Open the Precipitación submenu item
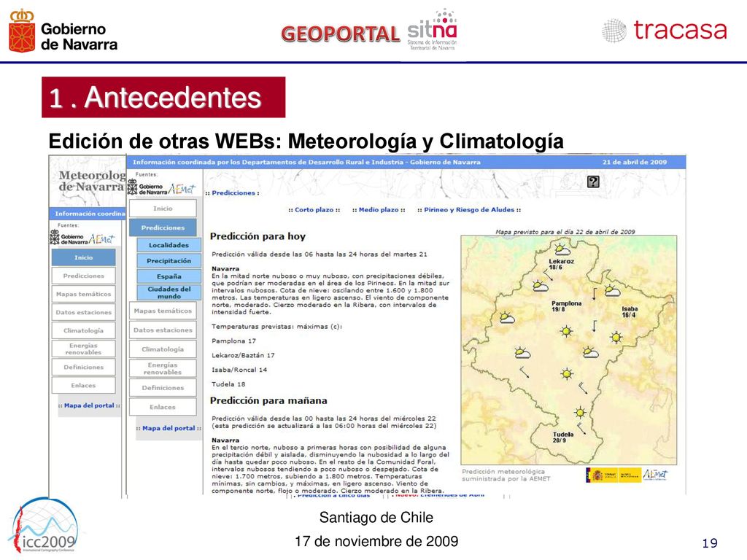The width and height of the screenshot is (747, 560). click(x=169, y=261)
